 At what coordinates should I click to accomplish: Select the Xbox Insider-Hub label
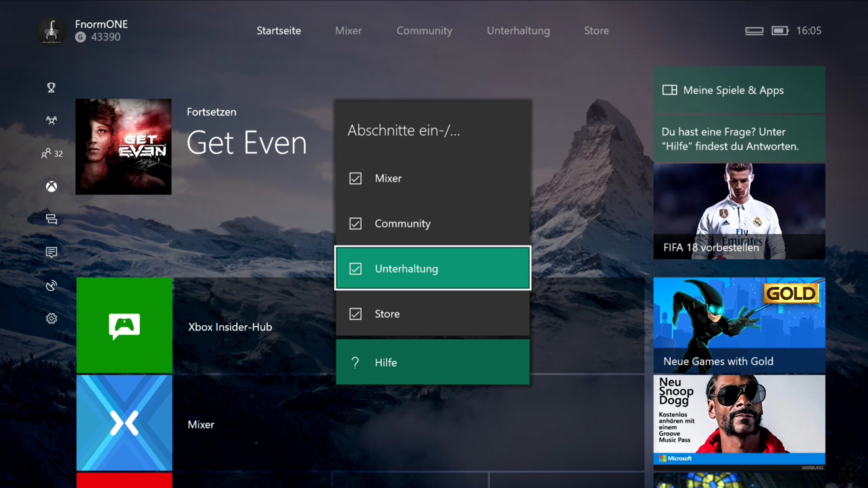pyautogui.click(x=230, y=327)
